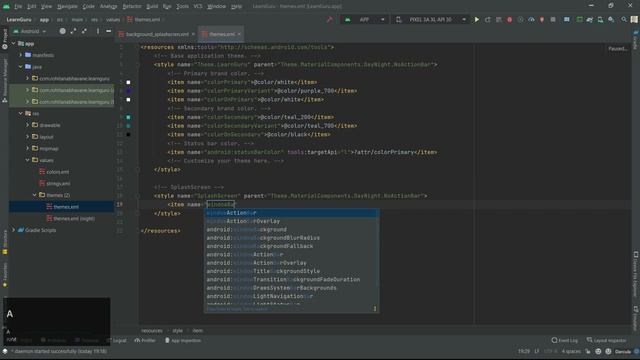Click the Stop button in run toolbar
Screen dimensions: 640x360
click(553, 20)
